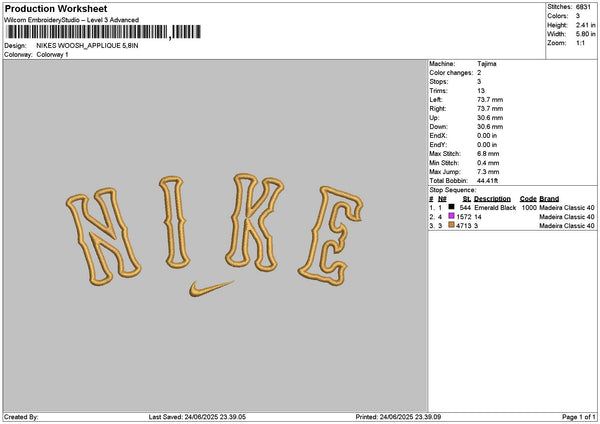The width and height of the screenshot is (600, 424).
Task: Click the stitch count 1572 in row 2
Action: click(x=464, y=217)
